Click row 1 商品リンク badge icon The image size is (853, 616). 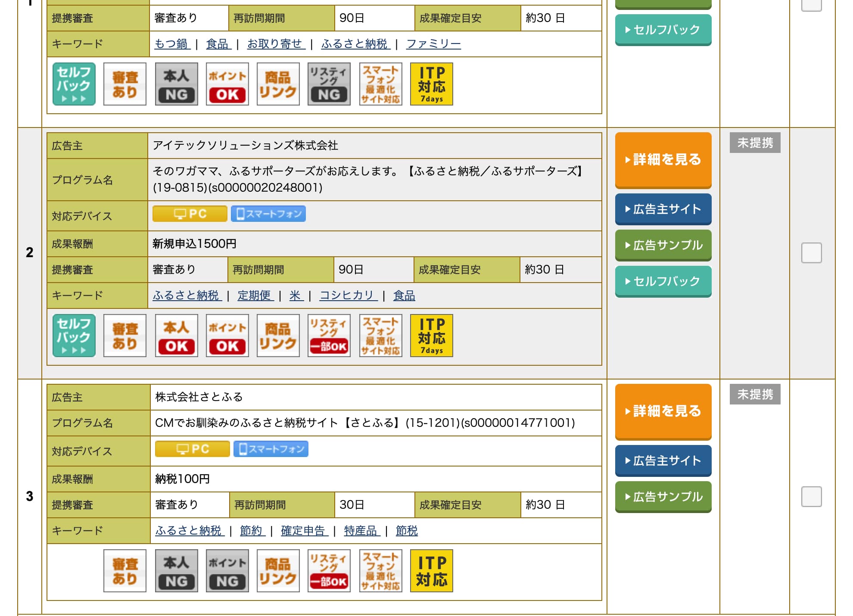coord(278,84)
